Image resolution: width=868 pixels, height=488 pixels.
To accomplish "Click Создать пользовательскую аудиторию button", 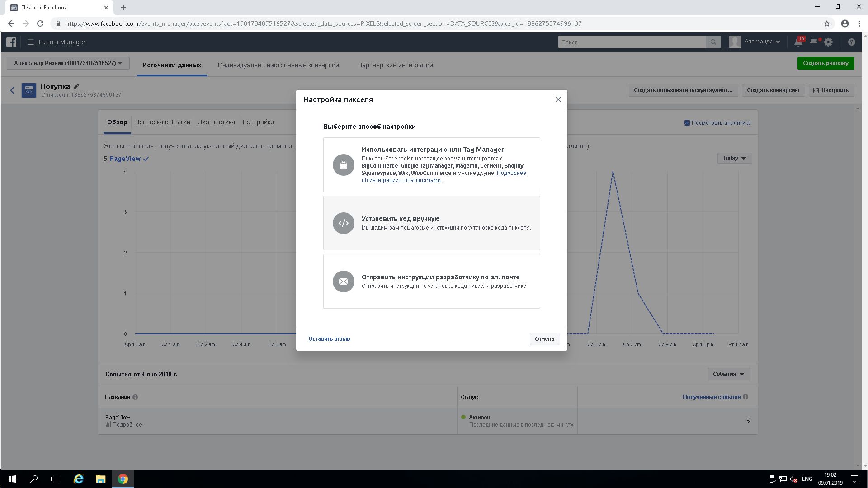I will (x=683, y=90).
